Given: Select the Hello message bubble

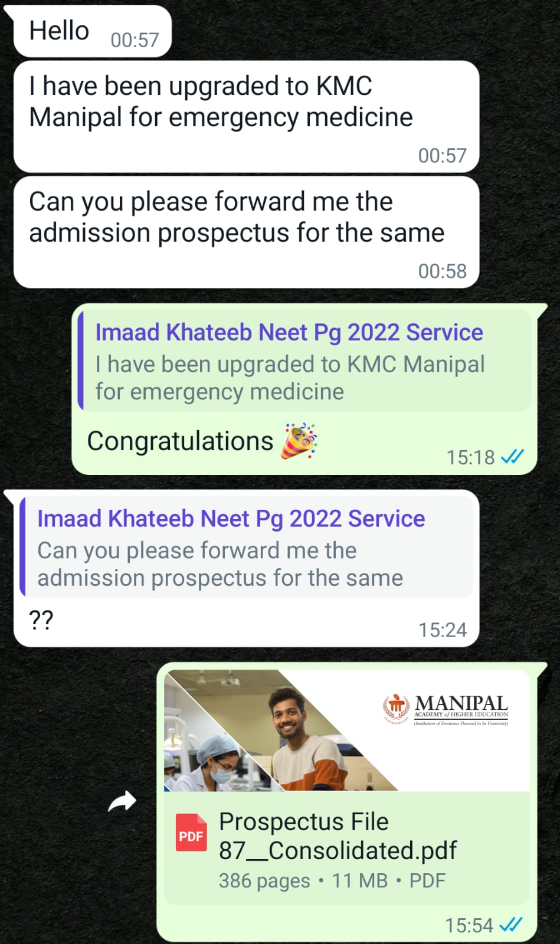Looking at the screenshot, I should click(93, 31).
